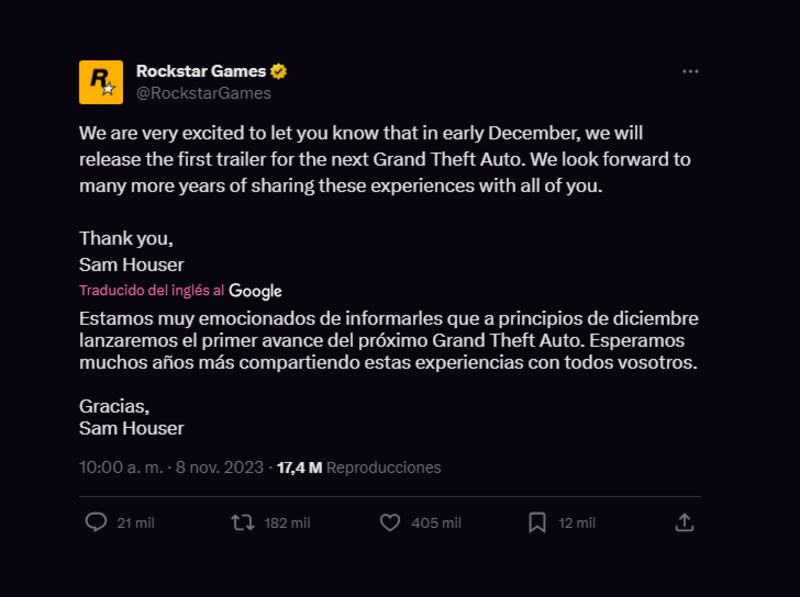Click the 405 mil likes count
The height and width of the screenshot is (597, 800).
pyautogui.click(x=436, y=523)
